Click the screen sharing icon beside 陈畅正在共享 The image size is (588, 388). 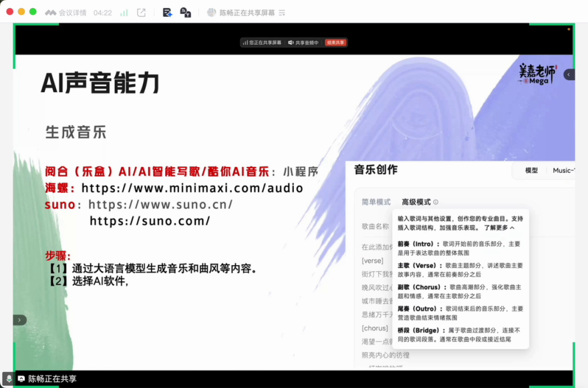21,379
